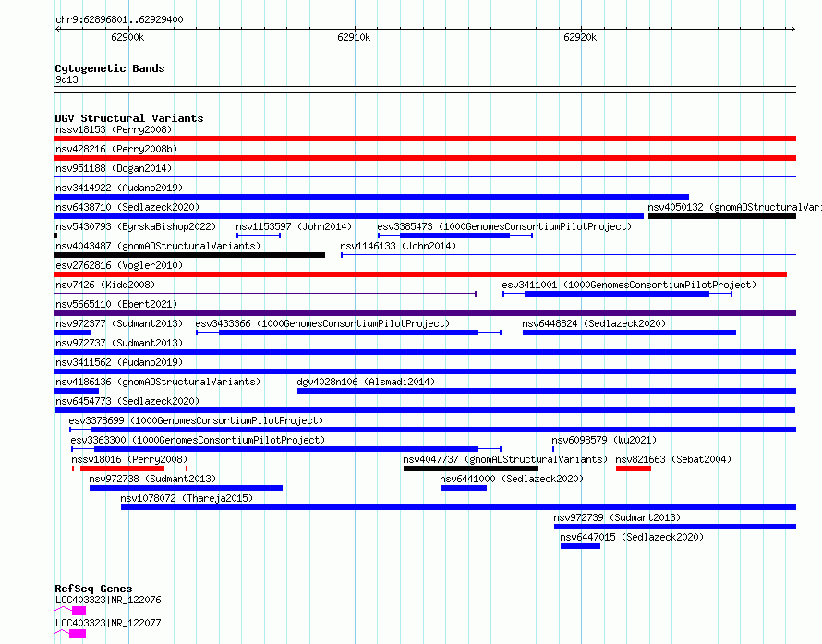This screenshot has height=644, width=822.
Task: Click the nsv1153597 (John2014) variant glyph
Action: pyautogui.click(x=259, y=236)
